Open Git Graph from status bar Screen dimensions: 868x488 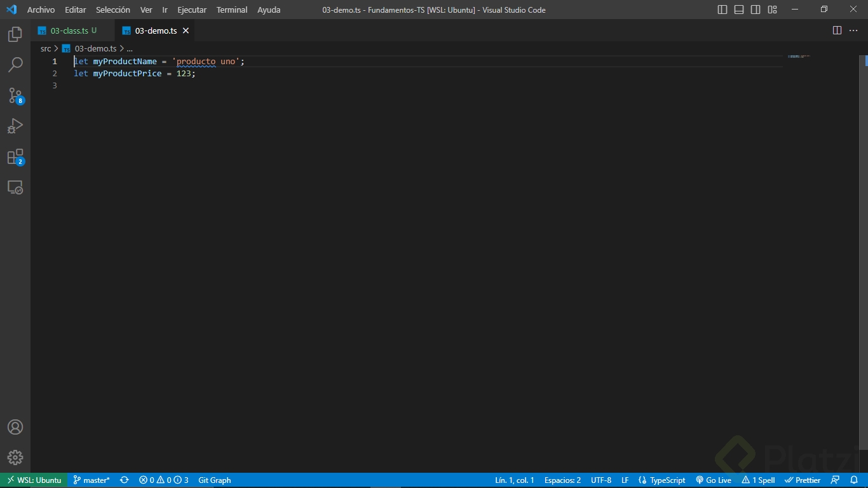(215, 480)
